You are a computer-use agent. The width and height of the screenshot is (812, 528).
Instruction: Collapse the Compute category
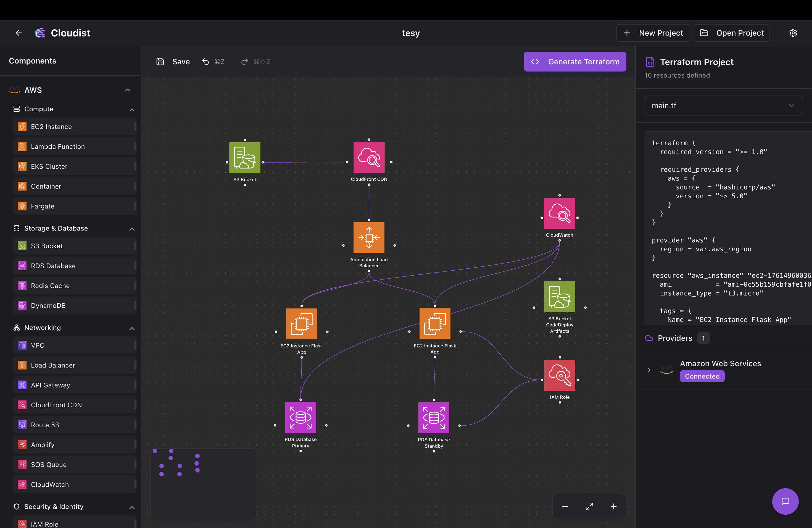(132, 109)
